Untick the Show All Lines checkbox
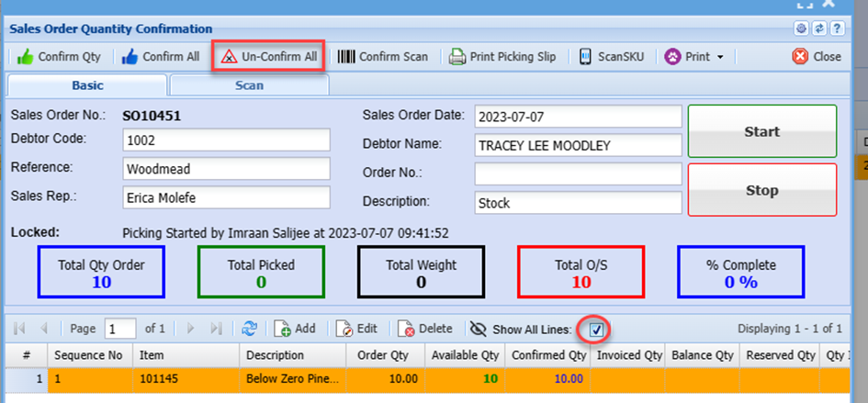This screenshot has width=868, height=403. pos(596,330)
